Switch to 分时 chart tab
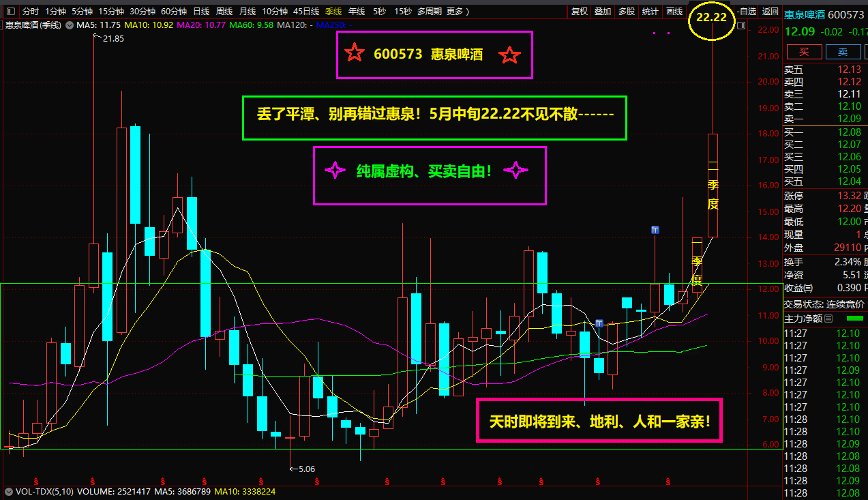The image size is (868, 500). click(30, 12)
